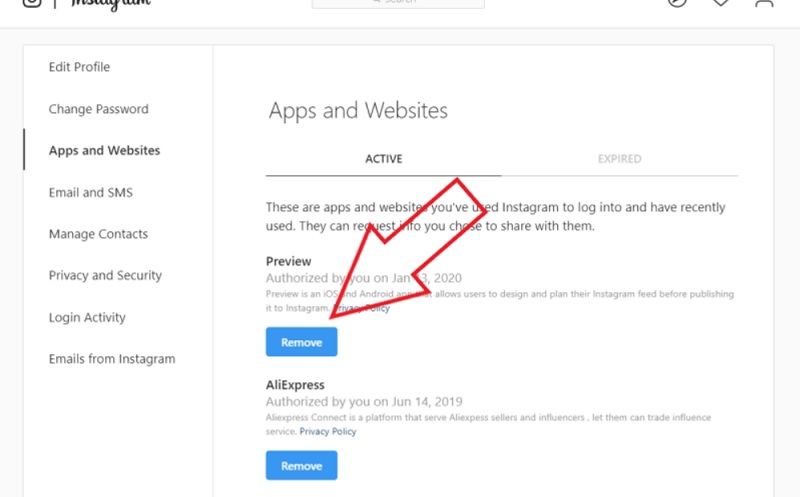Open Email and SMS settings
800x497 pixels.
coord(90,192)
